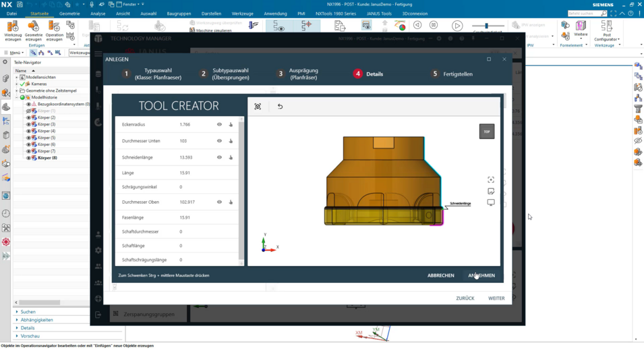Click Operation erzeugen ribbon icon
The width and height of the screenshot is (644, 349).
tap(54, 30)
